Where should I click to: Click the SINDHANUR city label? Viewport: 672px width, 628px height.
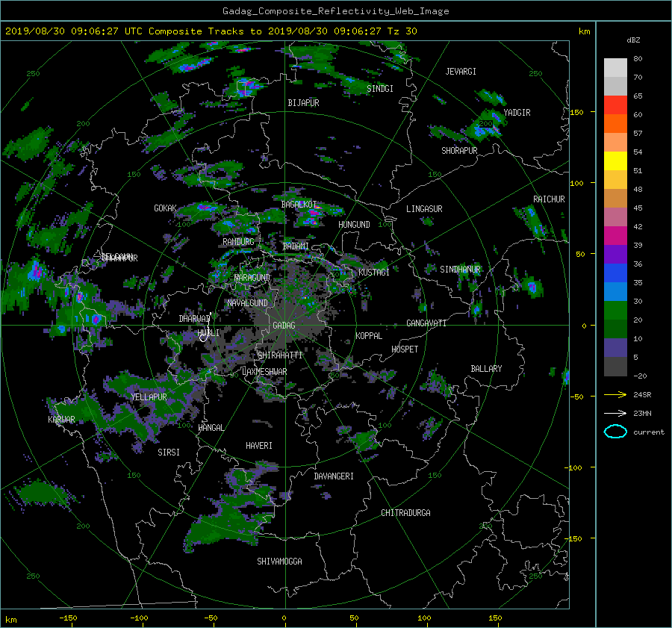(460, 270)
